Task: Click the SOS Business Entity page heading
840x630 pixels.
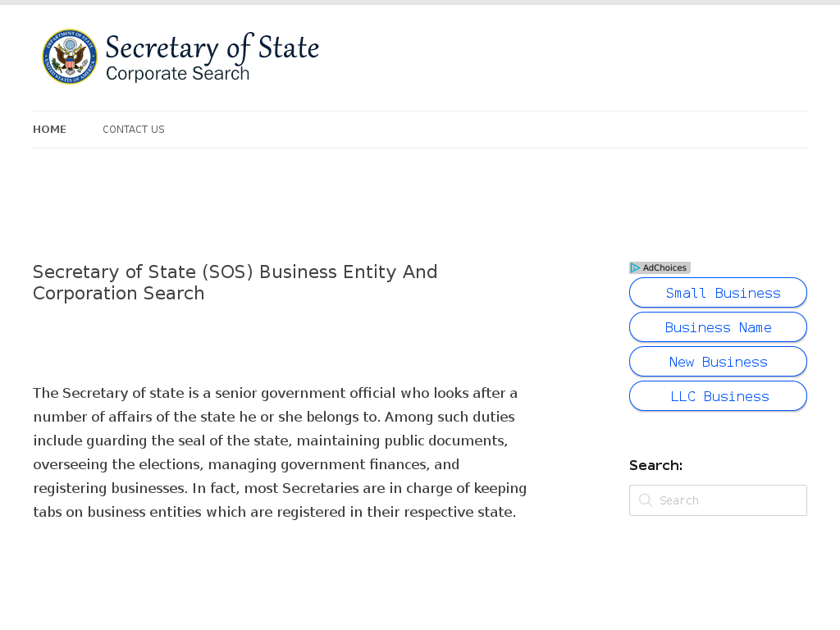Action: click(235, 282)
